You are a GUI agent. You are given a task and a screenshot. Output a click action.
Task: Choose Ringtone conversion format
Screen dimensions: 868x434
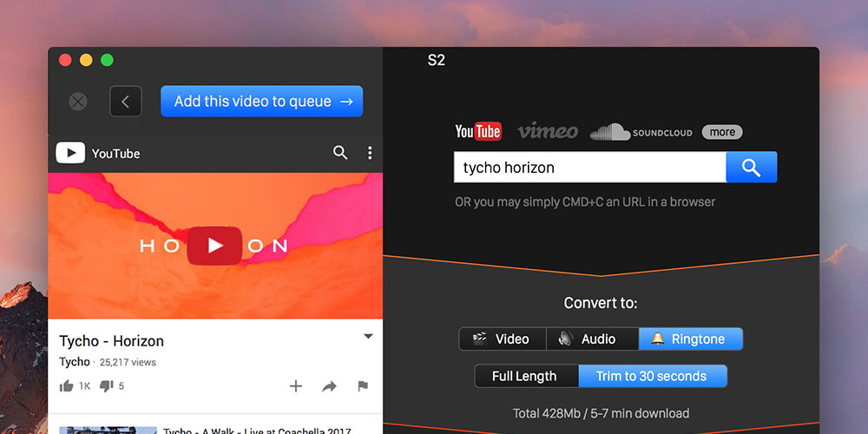click(x=691, y=339)
